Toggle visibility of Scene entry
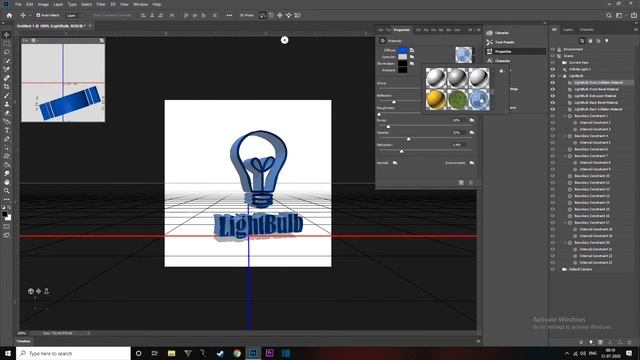The width and height of the screenshot is (640, 360). click(553, 56)
